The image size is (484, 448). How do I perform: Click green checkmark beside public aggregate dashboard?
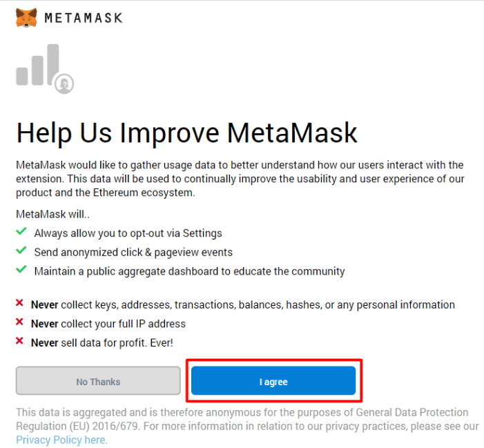coord(21,271)
